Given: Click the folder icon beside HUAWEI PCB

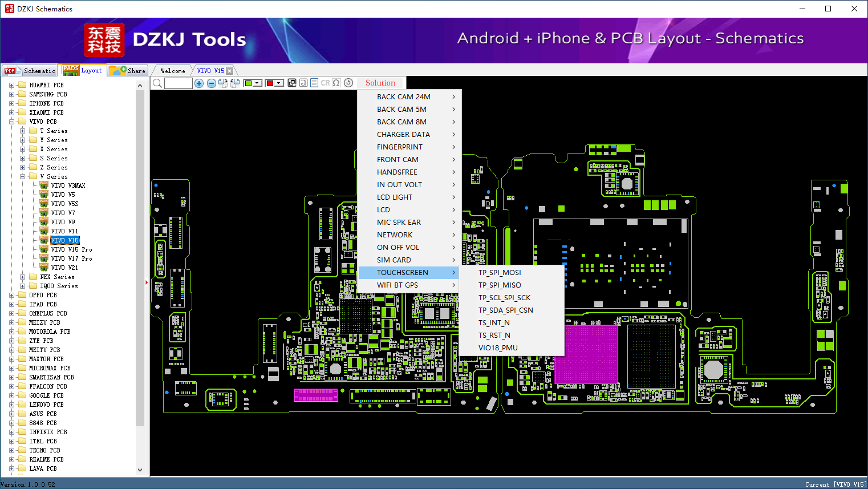Looking at the screenshot, I should pos(22,85).
